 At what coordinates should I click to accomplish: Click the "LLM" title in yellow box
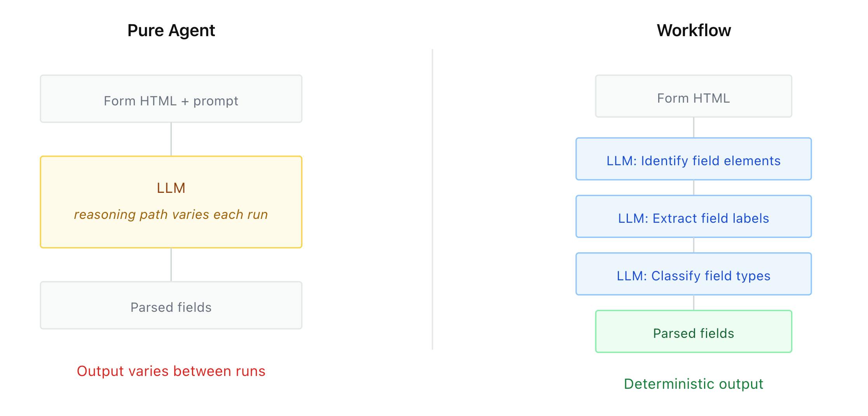171,188
